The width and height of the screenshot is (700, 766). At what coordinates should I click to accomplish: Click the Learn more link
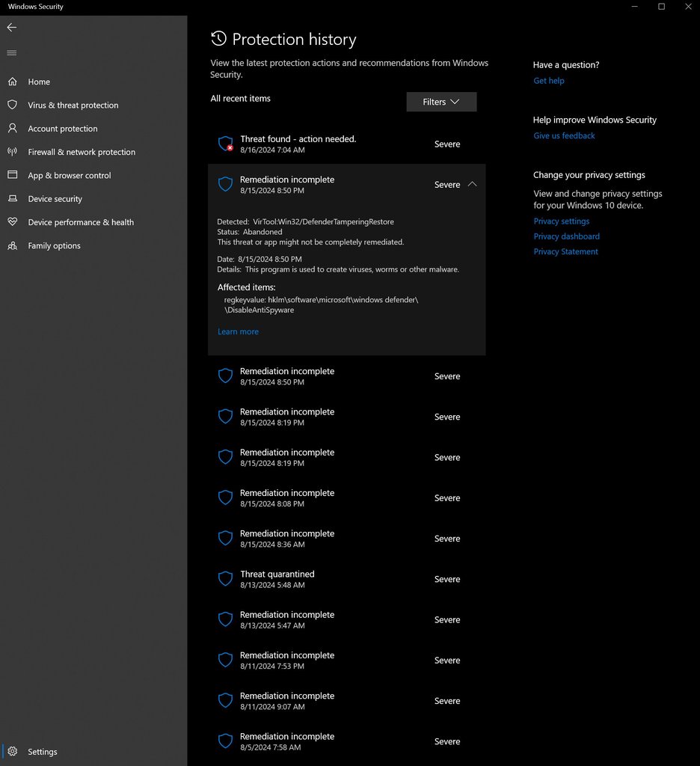click(x=238, y=331)
